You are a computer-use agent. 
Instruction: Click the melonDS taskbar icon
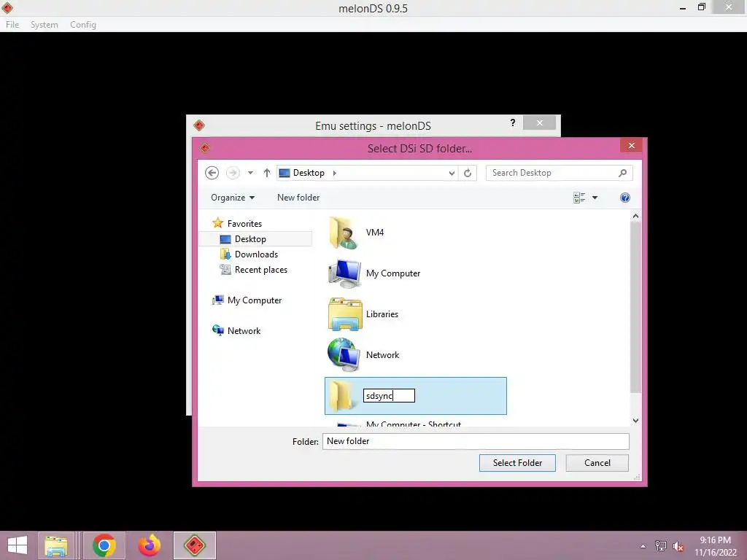pyautogui.click(x=194, y=545)
